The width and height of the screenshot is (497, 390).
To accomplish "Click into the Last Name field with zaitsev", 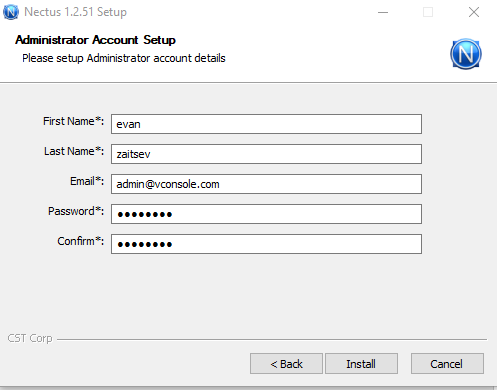I will [266, 154].
